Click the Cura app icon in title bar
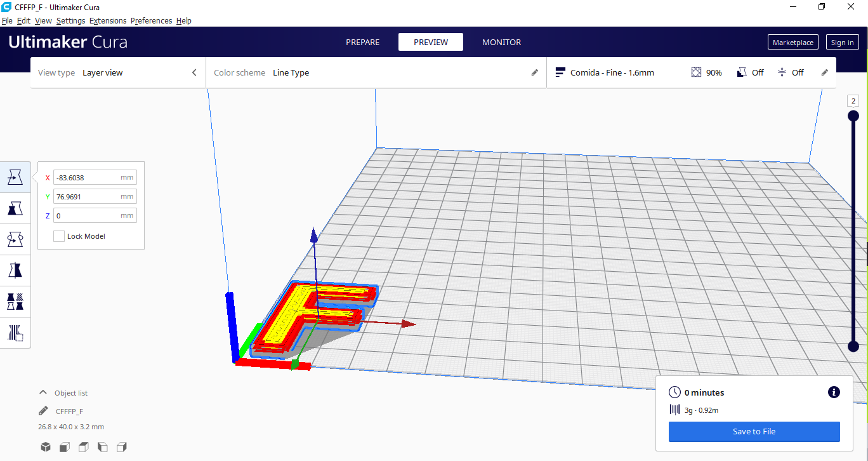 coord(6,7)
